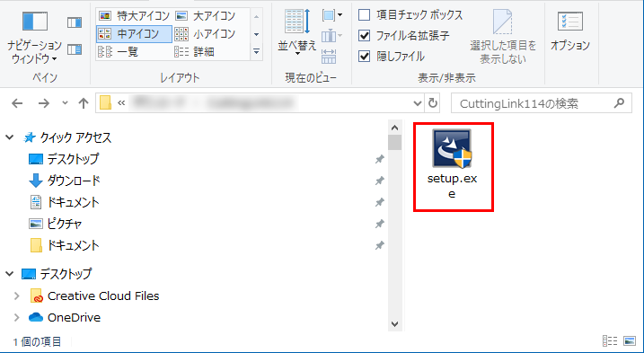Toggle the Preview pane icon
Viewport: 644px width, 353px height.
point(75,22)
